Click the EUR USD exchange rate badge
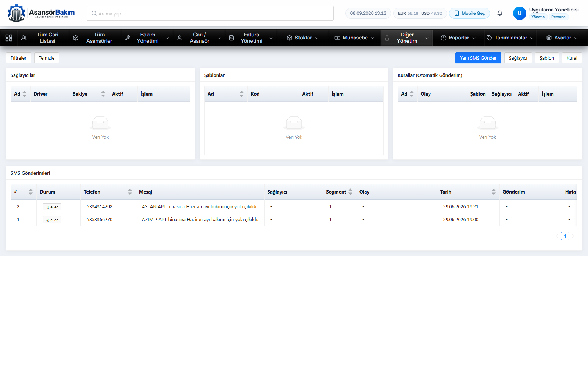The width and height of the screenshot is (588, 368). (x=420, y=13)
